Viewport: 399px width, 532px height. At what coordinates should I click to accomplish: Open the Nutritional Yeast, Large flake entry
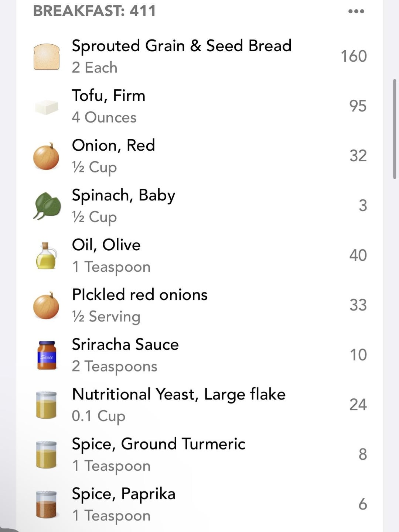click(179, 394)
